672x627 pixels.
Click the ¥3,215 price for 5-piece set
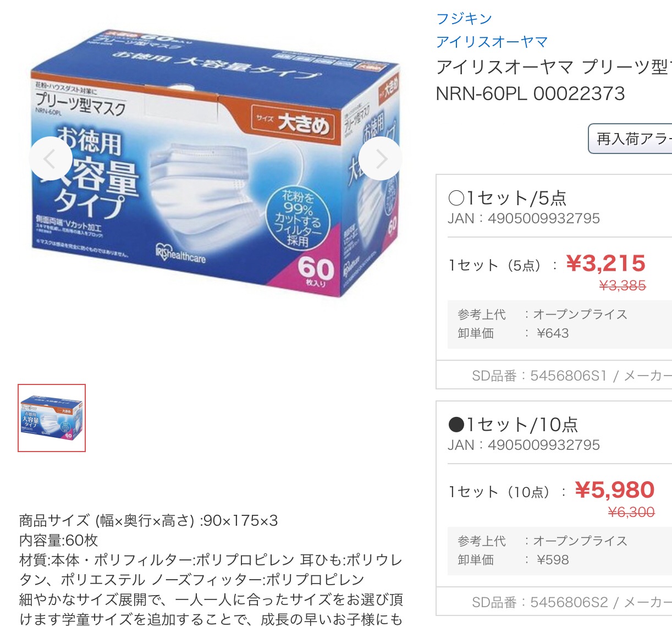pyautogui.click(x=605, y=263)
